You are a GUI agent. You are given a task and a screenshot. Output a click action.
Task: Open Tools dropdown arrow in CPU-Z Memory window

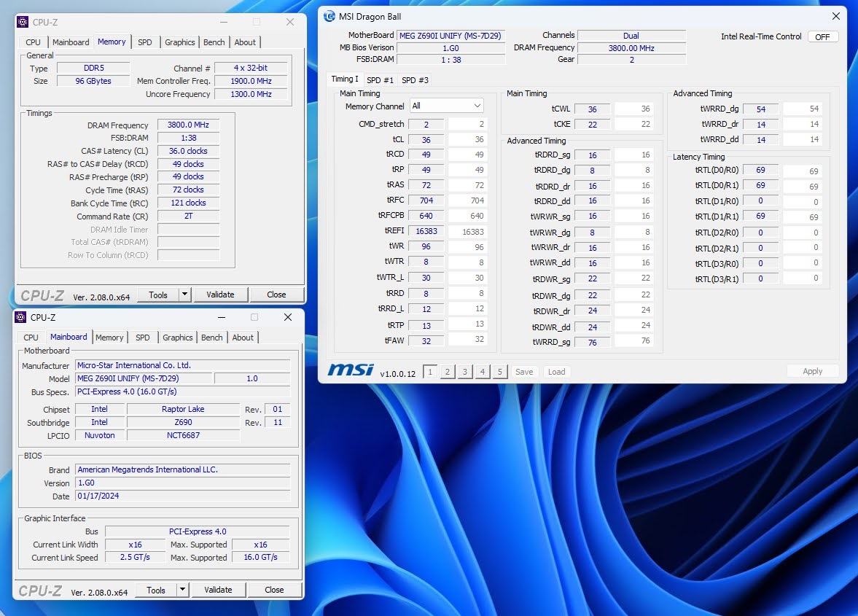coord(185,295)
